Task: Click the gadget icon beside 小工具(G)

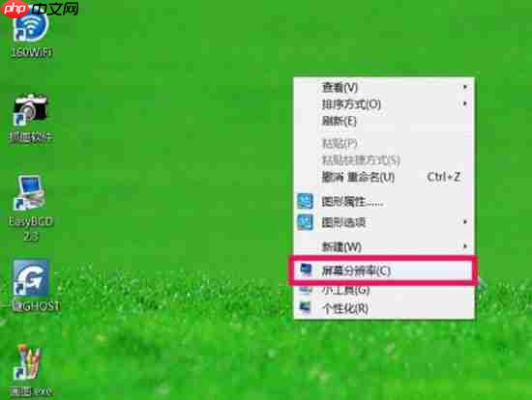Action: pos(305,289)
